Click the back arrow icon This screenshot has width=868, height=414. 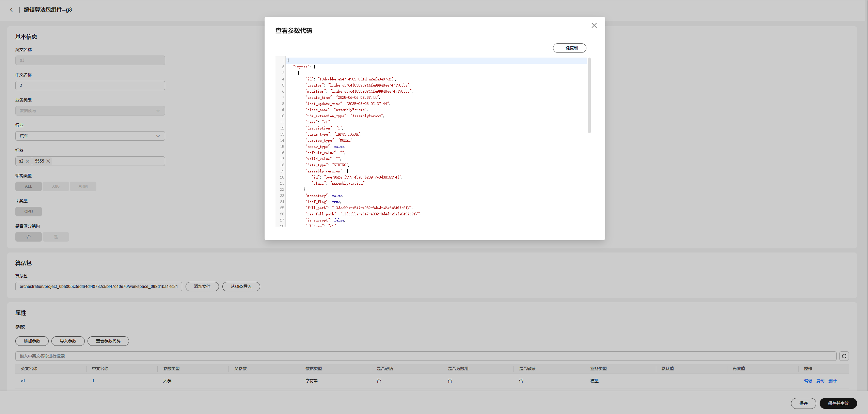click(11, 10)
